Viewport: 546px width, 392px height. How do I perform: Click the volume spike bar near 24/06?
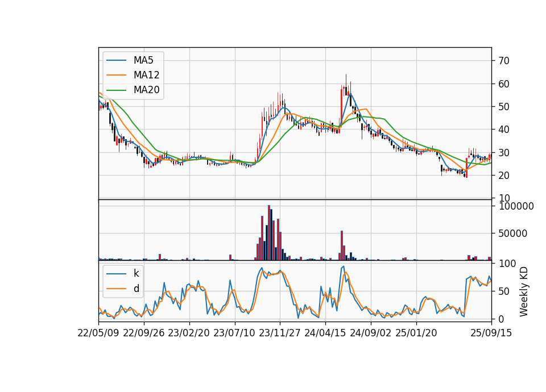[342, 245]
